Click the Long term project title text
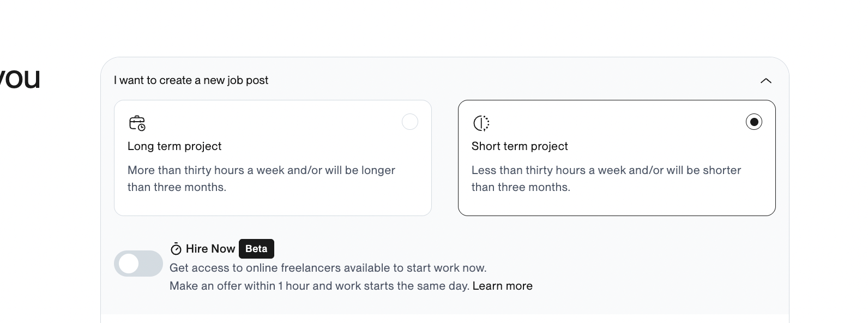 pos(174,146)
